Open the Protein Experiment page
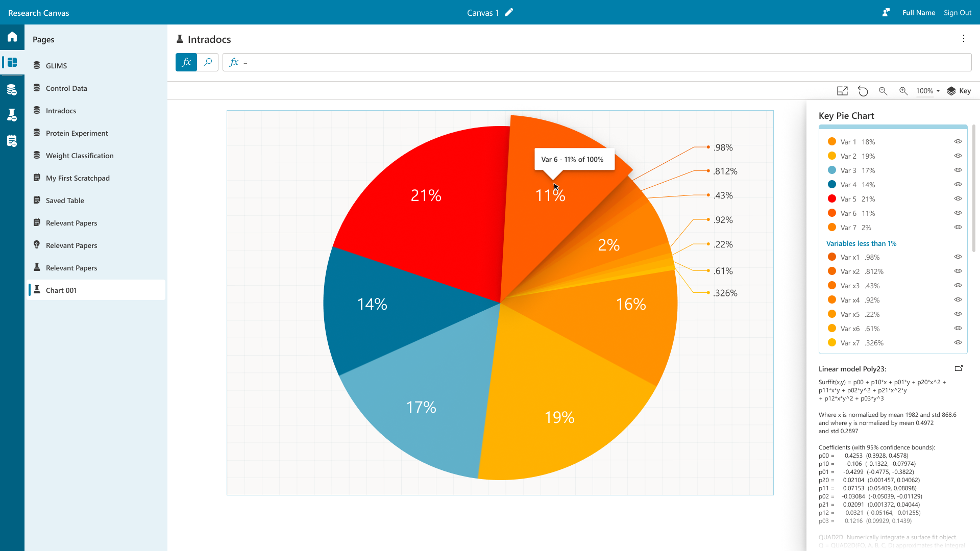Screen dimensions: 980x551 click(77, 133)
